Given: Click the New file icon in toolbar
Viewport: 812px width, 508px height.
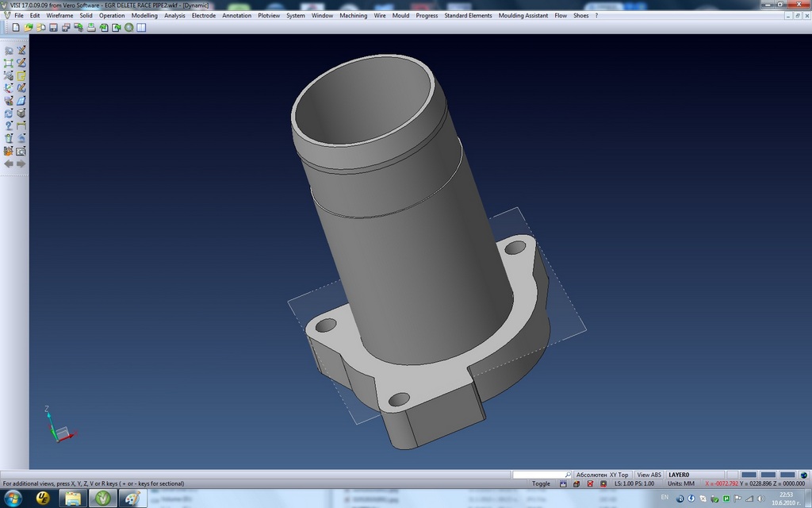Looking at the screenshot, I should click(x=15, y=27).
